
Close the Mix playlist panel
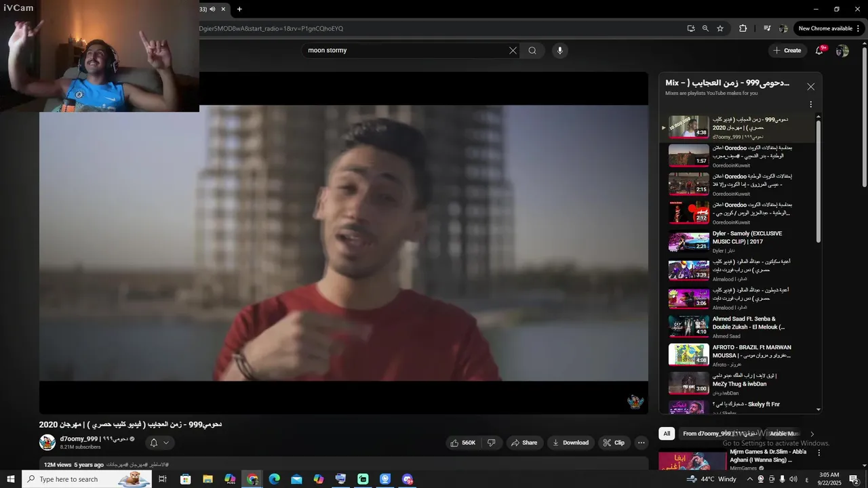(x=810, y=87)
